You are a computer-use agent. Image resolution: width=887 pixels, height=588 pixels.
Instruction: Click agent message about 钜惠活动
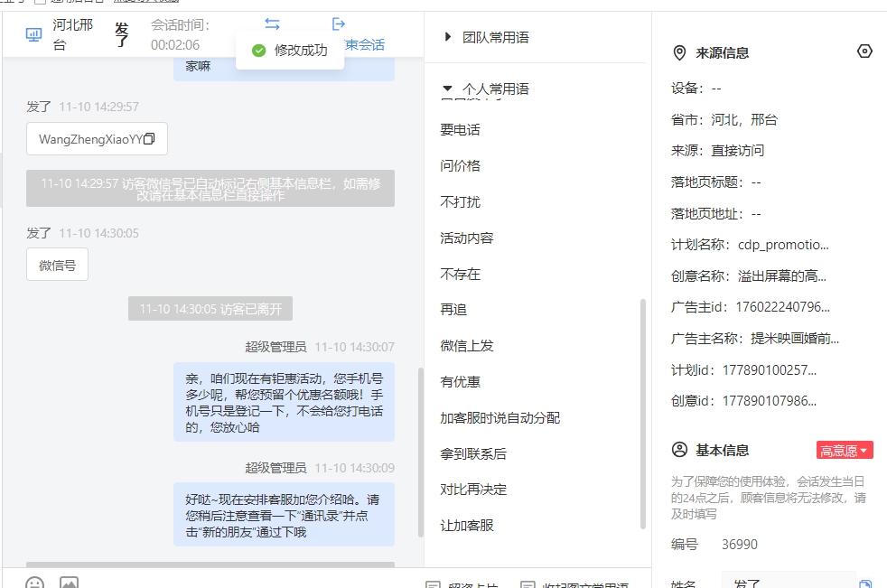(284, 402)
